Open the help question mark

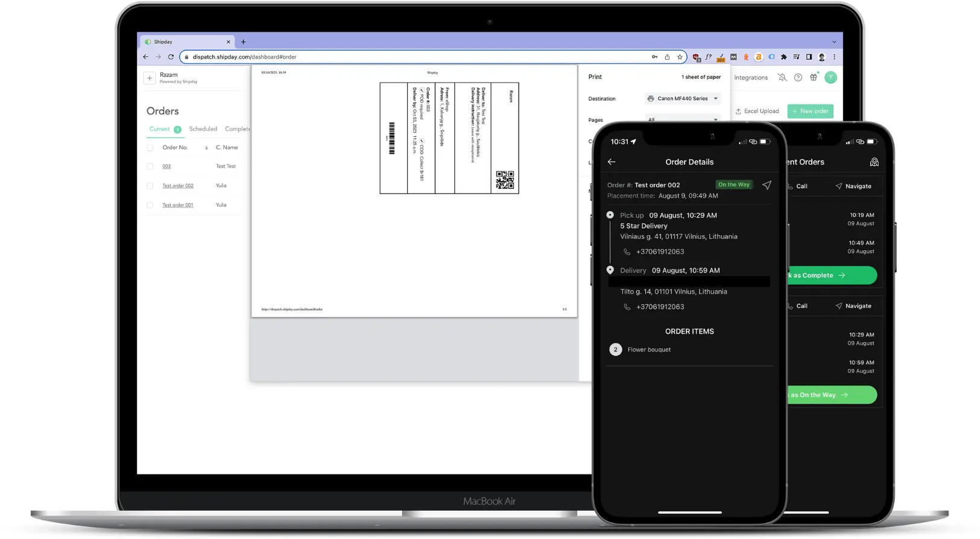(798, 77)
